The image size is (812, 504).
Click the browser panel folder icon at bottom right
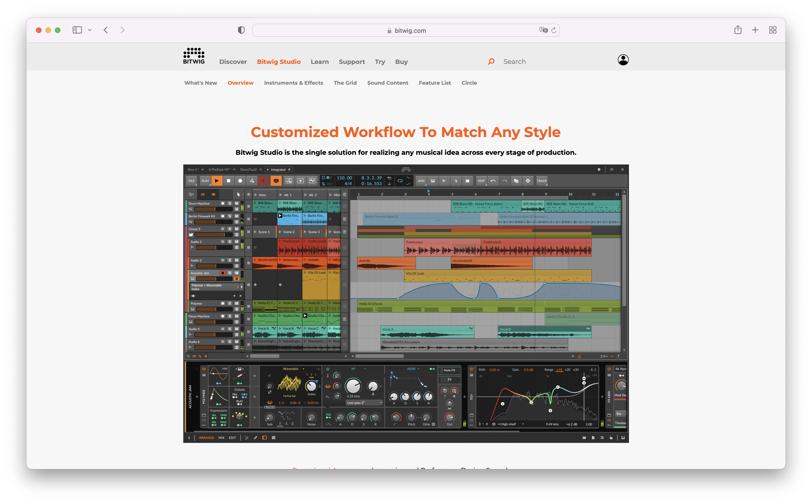point(584,438)
